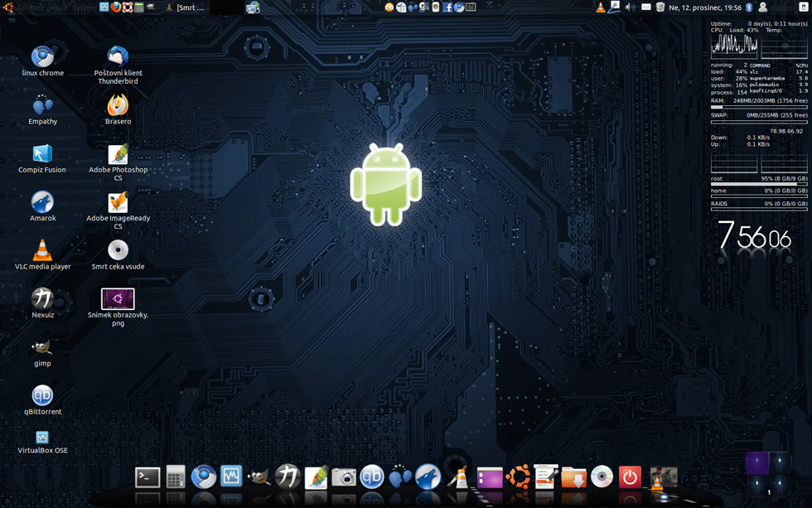Open Terminal in the dock
The height and width of the screenshot is (508, 812).
(147, 477)
